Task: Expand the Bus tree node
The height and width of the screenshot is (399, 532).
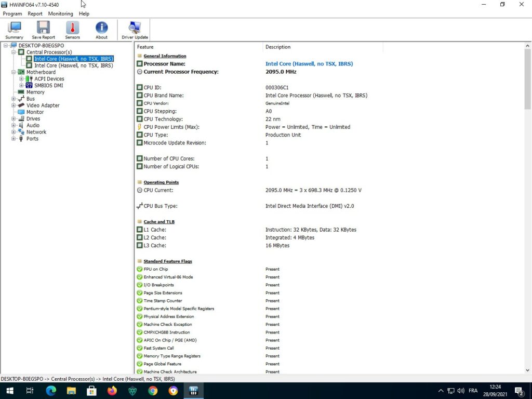Action: pyautogui.click(x=13, y=99)
